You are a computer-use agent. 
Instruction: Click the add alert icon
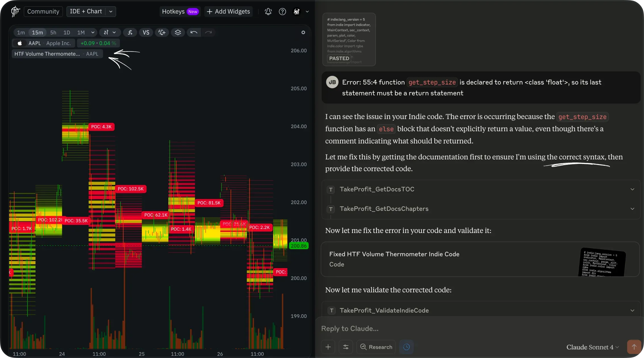[x=162, y=32]
